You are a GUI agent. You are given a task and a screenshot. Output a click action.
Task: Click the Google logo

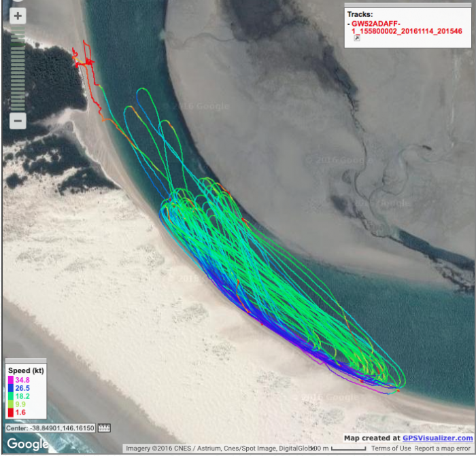(x=27, y=444)
